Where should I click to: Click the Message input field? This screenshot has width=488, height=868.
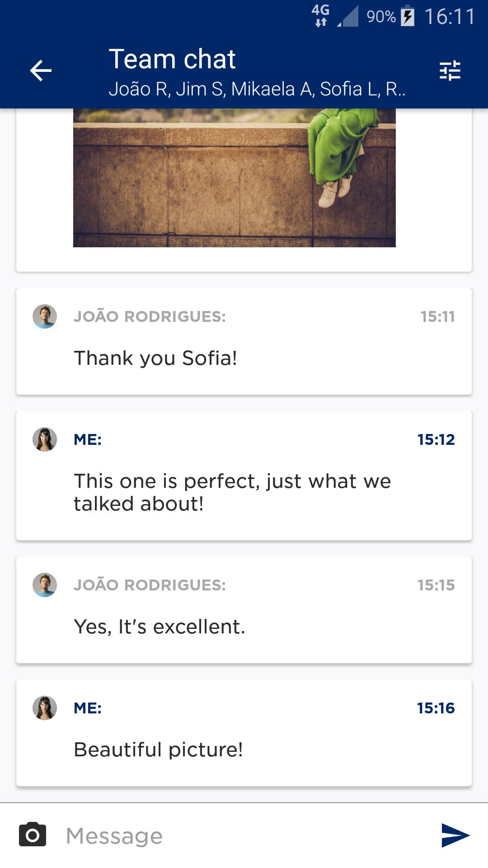(x=244, y=835)
